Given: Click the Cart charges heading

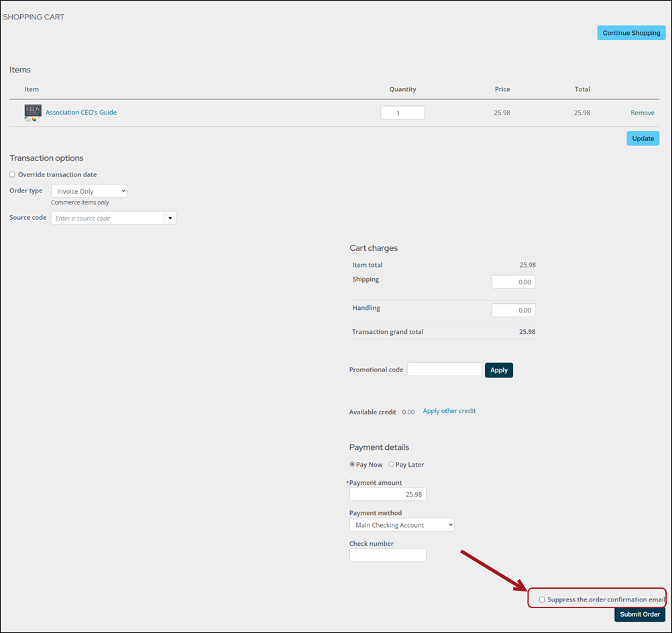Looking at the screenshot, I should pyautogui.click(x=374, y=248).
